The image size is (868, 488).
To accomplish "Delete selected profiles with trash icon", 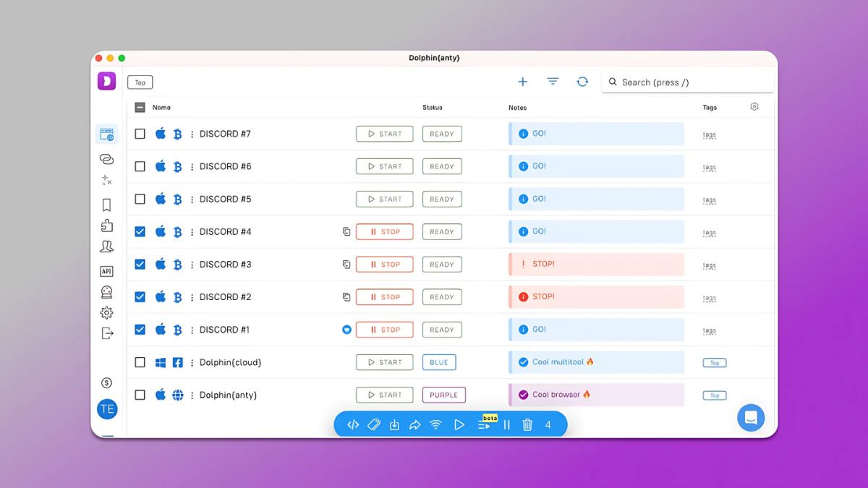I will coord(527,425).
